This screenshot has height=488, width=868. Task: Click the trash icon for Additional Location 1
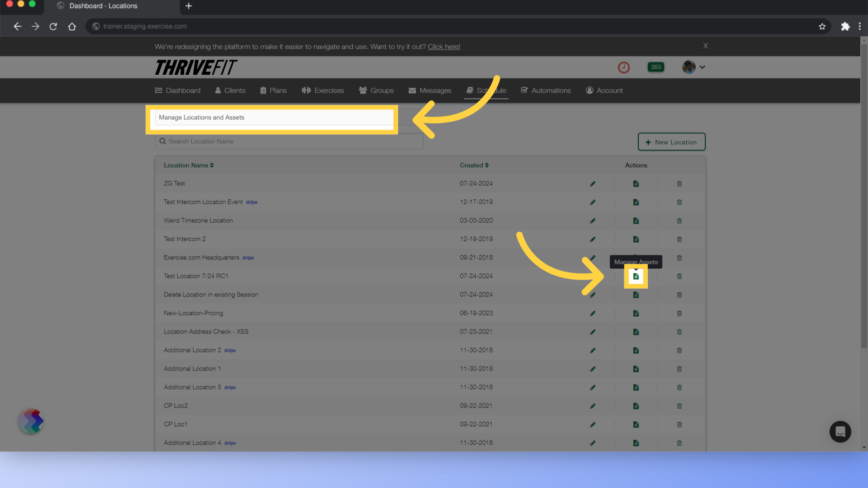[679, 369]
